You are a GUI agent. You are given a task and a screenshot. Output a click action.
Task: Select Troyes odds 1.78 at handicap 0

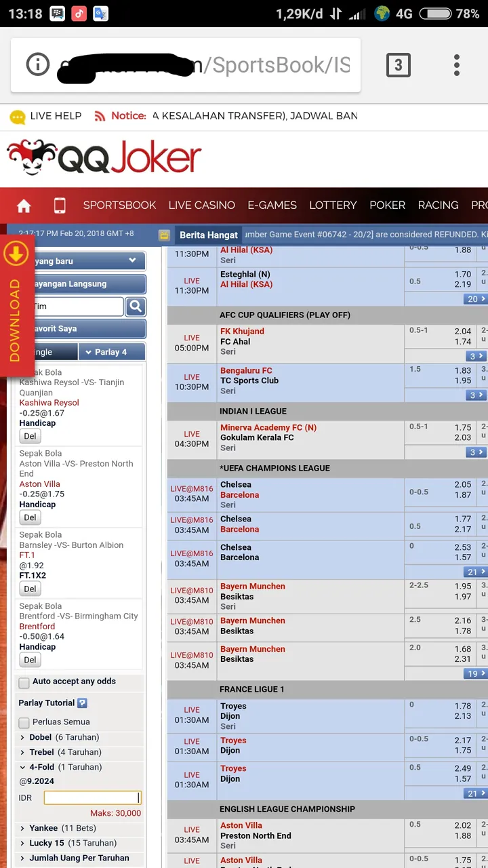pos(463,707)
